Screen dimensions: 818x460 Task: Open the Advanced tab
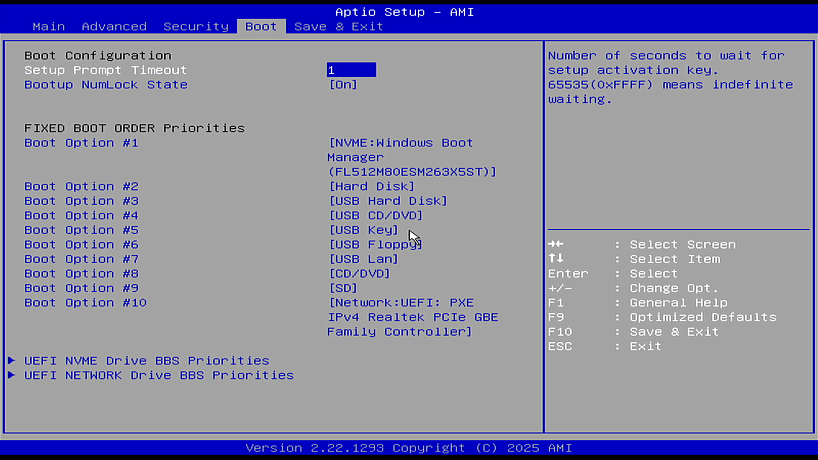pyautogui.click(x=114, y=27)
